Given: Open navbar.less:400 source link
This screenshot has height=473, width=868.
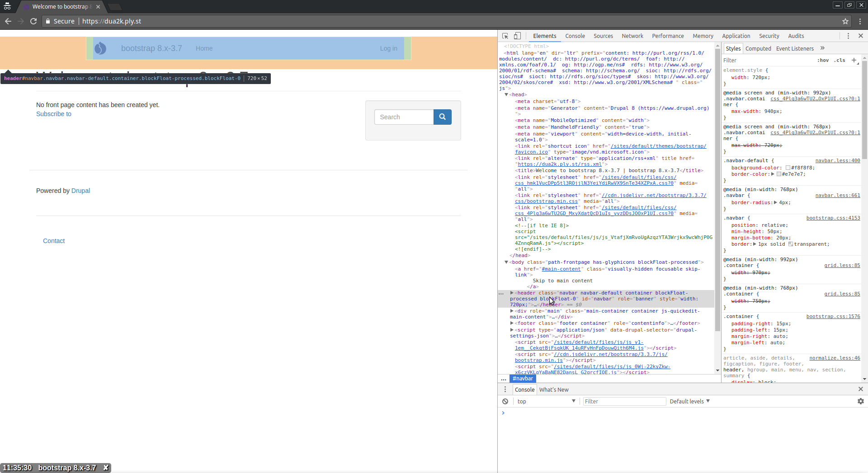Looking at the screenshot, I should coord(838,160).
